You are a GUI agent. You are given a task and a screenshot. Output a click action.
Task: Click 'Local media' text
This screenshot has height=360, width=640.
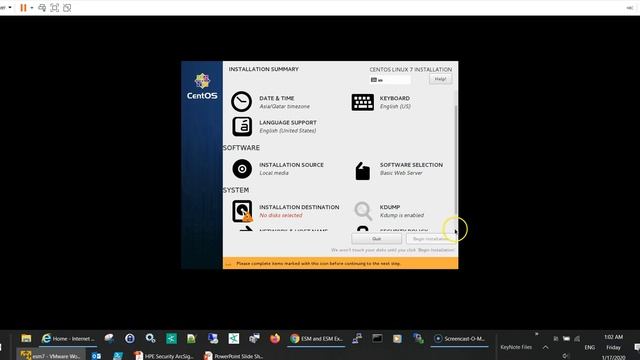(x=274, y=173)
